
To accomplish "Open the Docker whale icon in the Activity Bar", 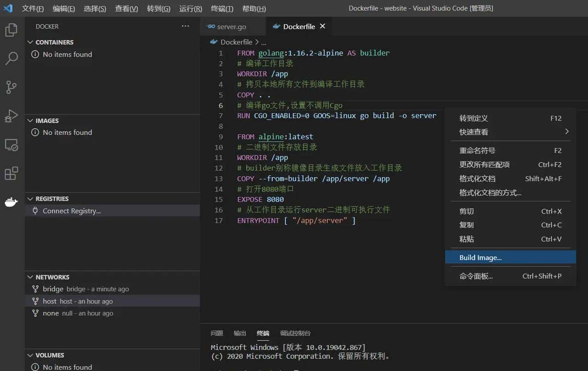I will click(11, 202).
